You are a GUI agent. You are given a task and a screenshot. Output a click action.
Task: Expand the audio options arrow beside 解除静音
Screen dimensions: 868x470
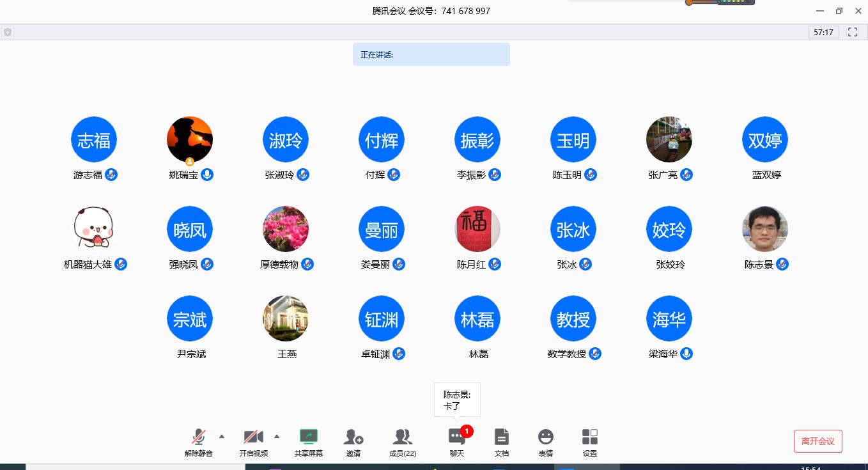[222, 436]
